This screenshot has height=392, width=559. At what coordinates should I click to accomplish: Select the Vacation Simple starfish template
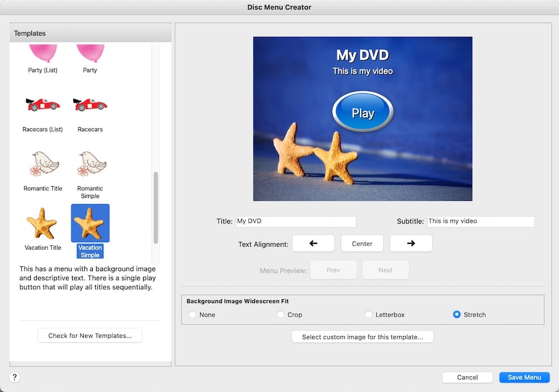[90, 223]
